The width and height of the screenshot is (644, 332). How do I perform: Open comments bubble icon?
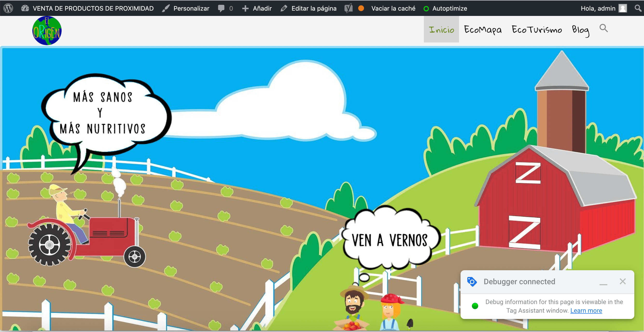point(221,8)
